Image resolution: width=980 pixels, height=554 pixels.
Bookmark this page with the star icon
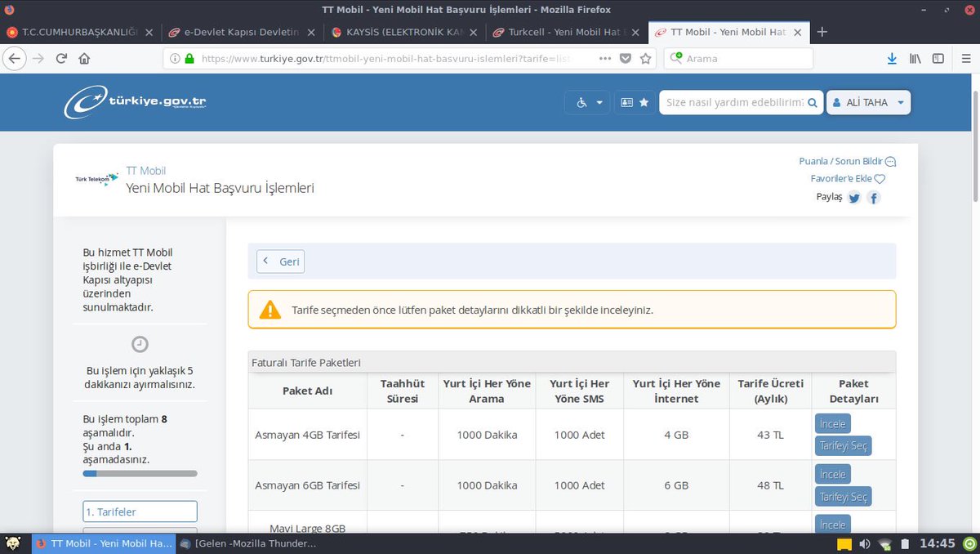click(x=646, y=59)
